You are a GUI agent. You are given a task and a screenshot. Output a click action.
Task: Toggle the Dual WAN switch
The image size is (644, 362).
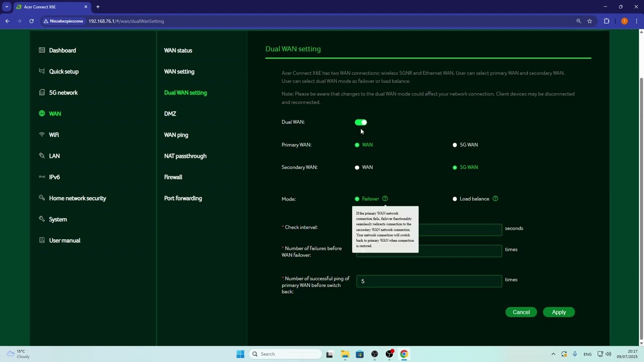pos(361,122)
